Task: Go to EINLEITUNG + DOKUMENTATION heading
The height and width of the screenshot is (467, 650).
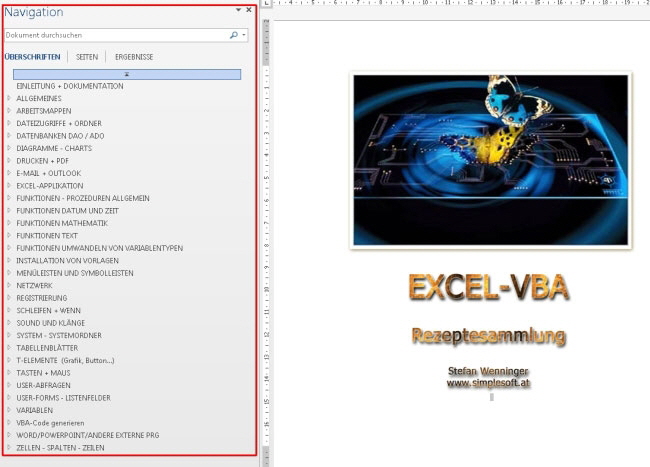Action: (x=70, y=86)
